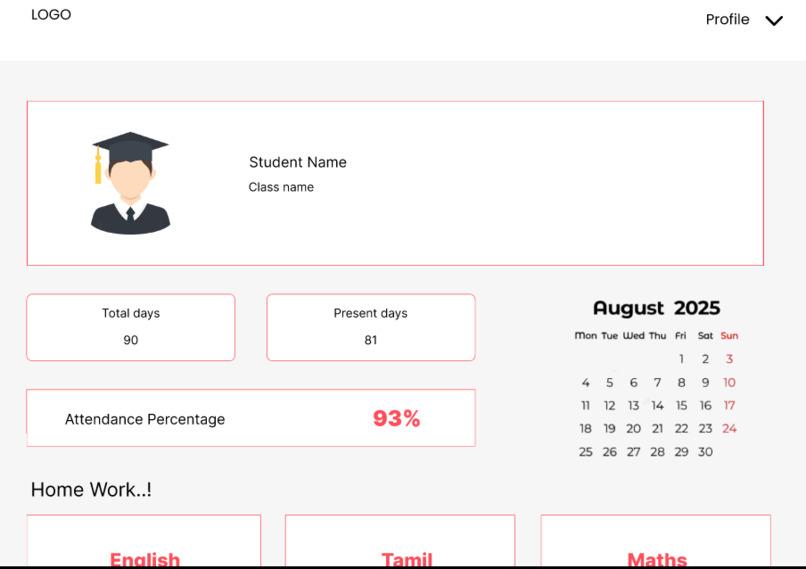The width and height of the screenshot is (806, 569).
Task: Click the Total days value 90
Action: [131, 340]
